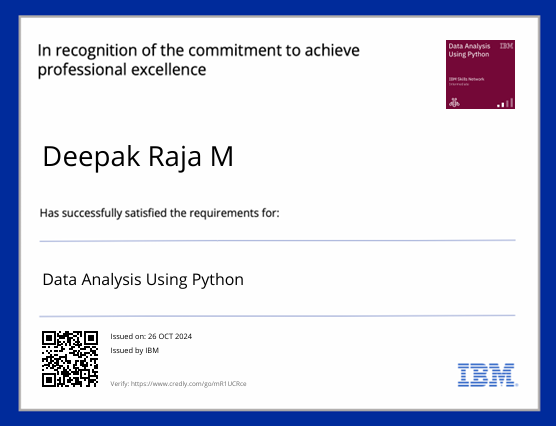Screen dimensions: 556x426
Task: Click the IBM Skills Network text in the badge
Action: point(466,79)
